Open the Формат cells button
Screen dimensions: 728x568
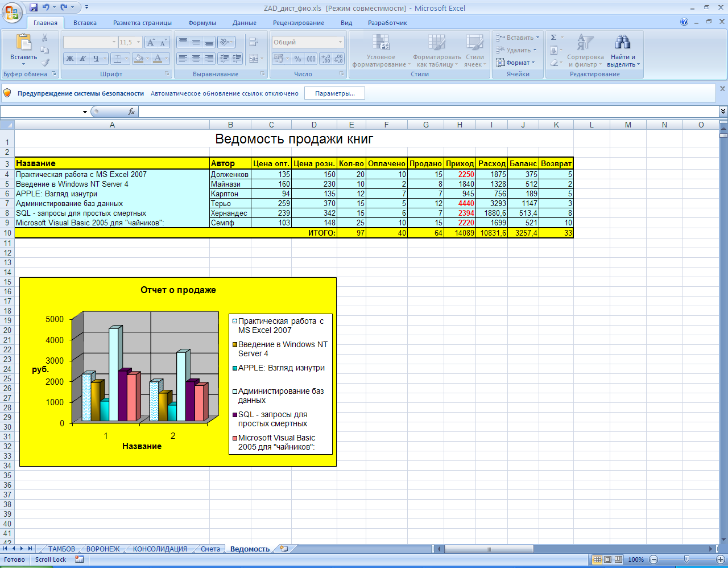[x=516, y=63]
